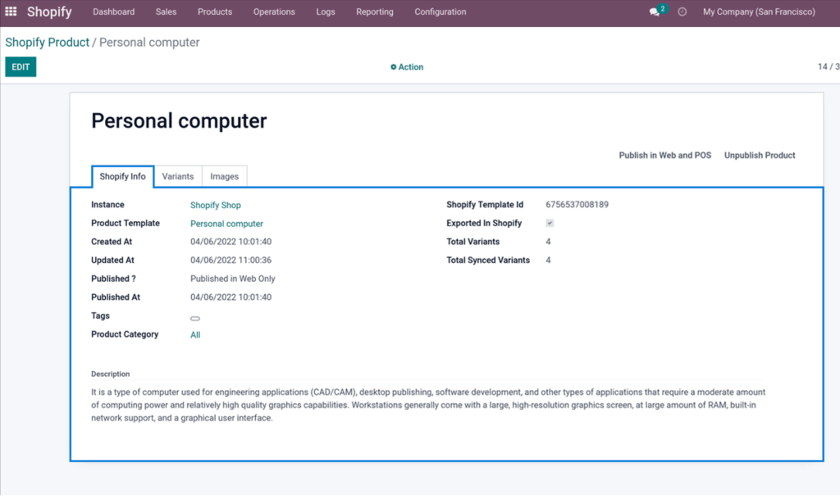Screen dimensions: 840x504
Task: Go back to Shopify Product breadcrumb
Action: (47, 43)
